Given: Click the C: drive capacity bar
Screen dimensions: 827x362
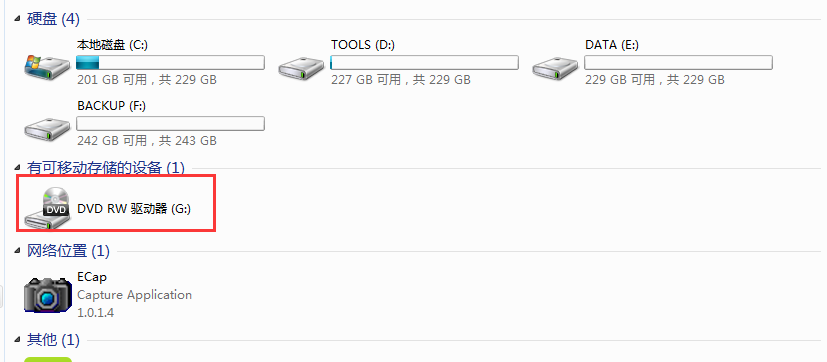Looking at the screenshot, I should tap(170, 63).
